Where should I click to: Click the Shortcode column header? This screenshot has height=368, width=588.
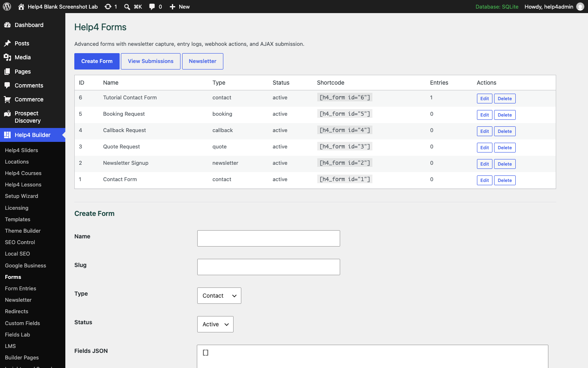pos(331,83)
